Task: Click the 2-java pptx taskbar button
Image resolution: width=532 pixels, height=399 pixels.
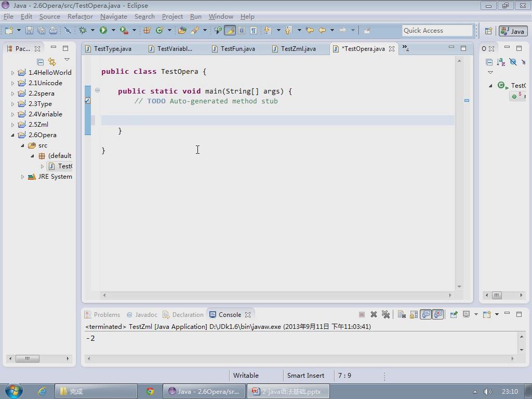Action: pos(288,391)
